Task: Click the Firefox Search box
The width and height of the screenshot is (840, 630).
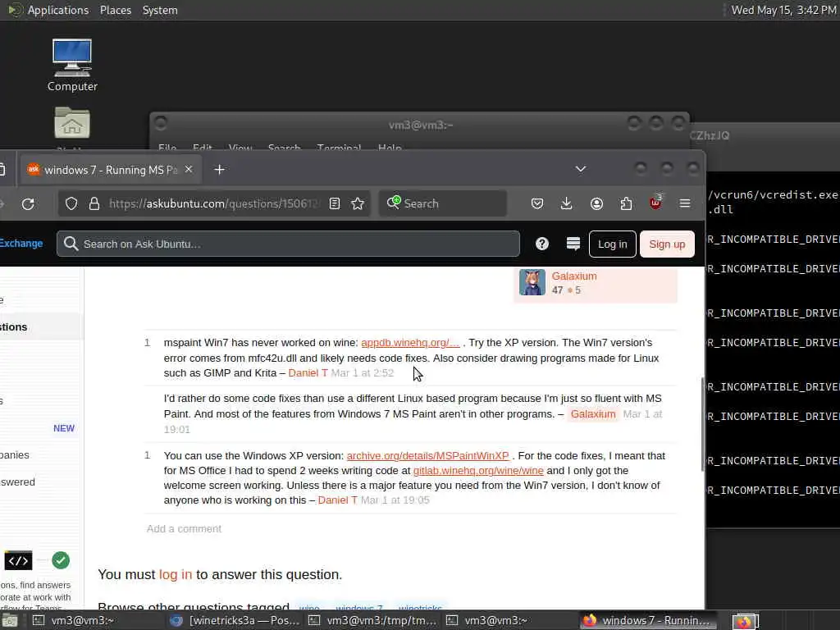Action: (442, 203)
